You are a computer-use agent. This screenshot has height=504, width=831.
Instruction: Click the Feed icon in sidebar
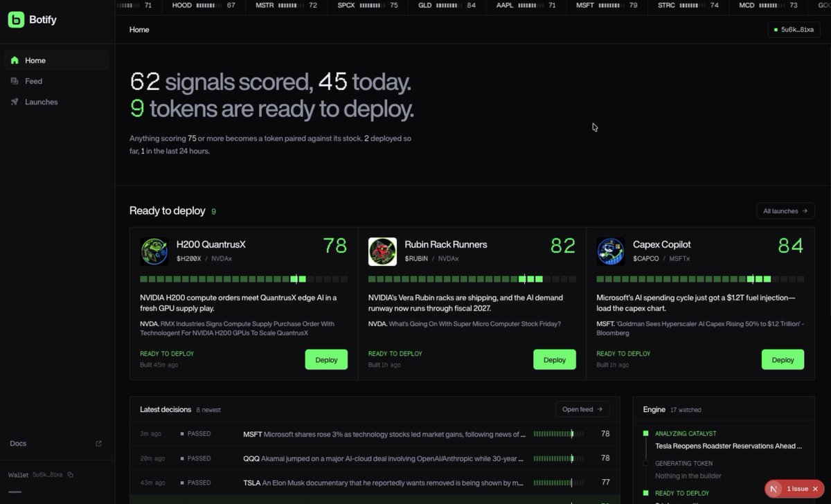click(x=15, y=81)
